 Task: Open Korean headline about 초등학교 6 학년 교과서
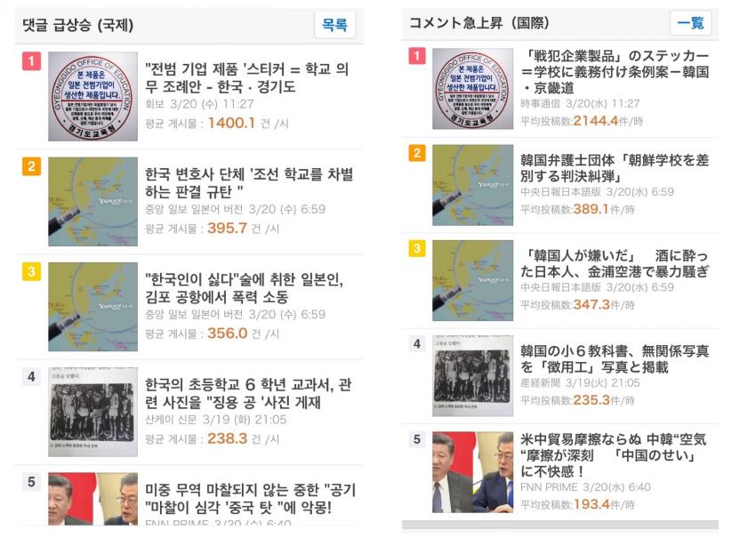(x=248, y=393)
